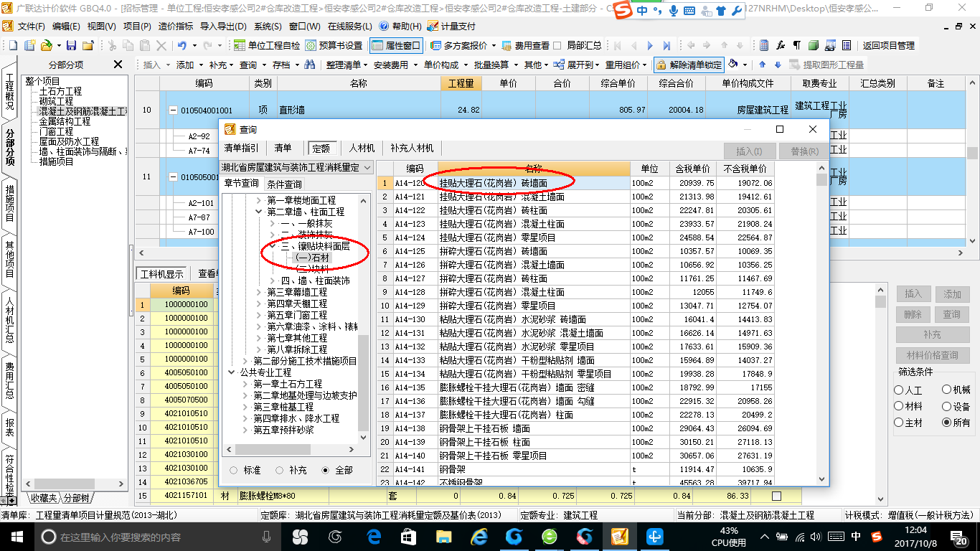Image resolution: width=980 pixels, height=551 pixels.
Task: Collapse row 010504001001 in the list
Action: point(173,110)
